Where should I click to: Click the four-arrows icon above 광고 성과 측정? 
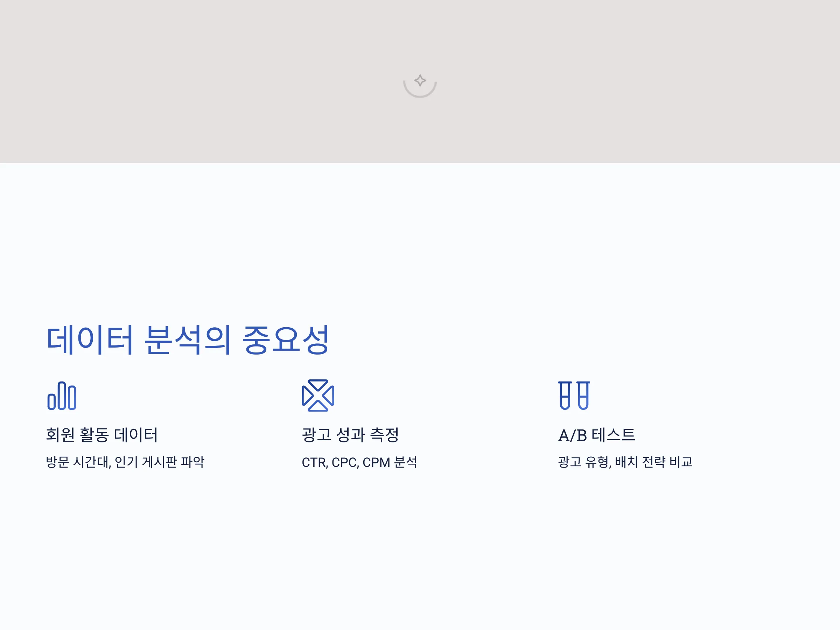pos(318,395)
